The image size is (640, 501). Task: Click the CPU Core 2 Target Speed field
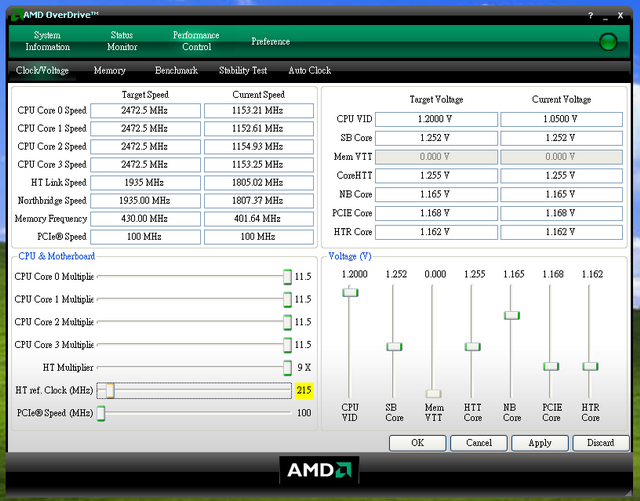point(145,147)
